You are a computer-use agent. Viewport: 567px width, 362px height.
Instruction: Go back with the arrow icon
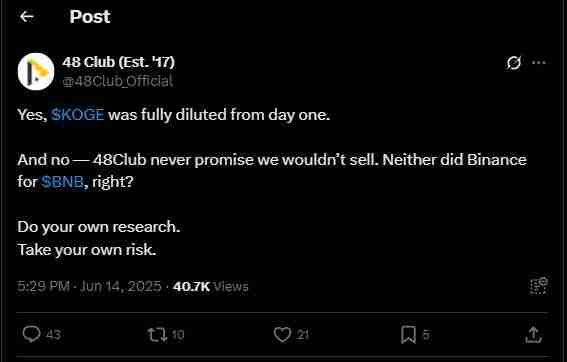(x=27, y=17)
